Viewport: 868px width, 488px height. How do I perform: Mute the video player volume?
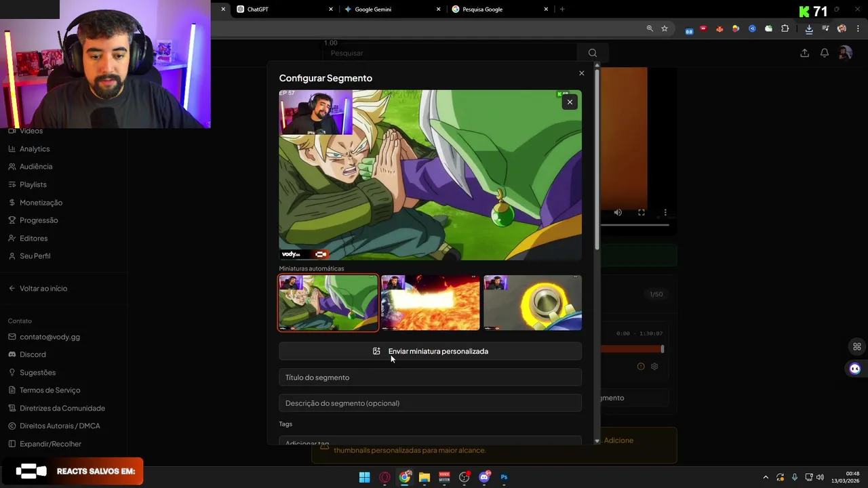tap(618, 213)
